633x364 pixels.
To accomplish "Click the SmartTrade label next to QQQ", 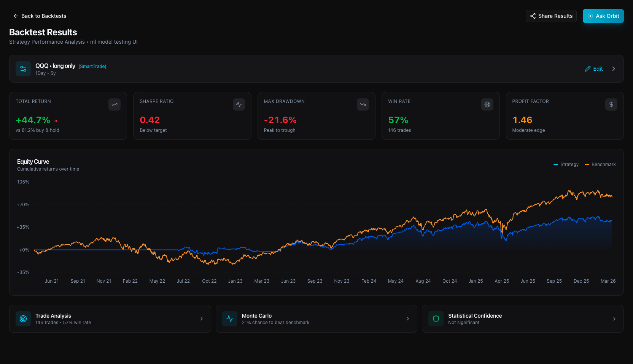I will click(92, 66).
